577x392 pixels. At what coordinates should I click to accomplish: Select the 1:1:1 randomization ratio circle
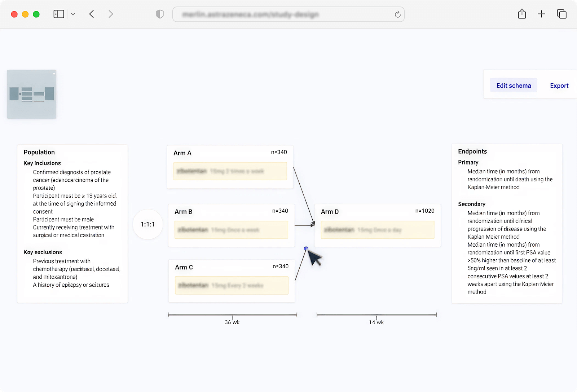pyautogui.click(x=148, y=224)
